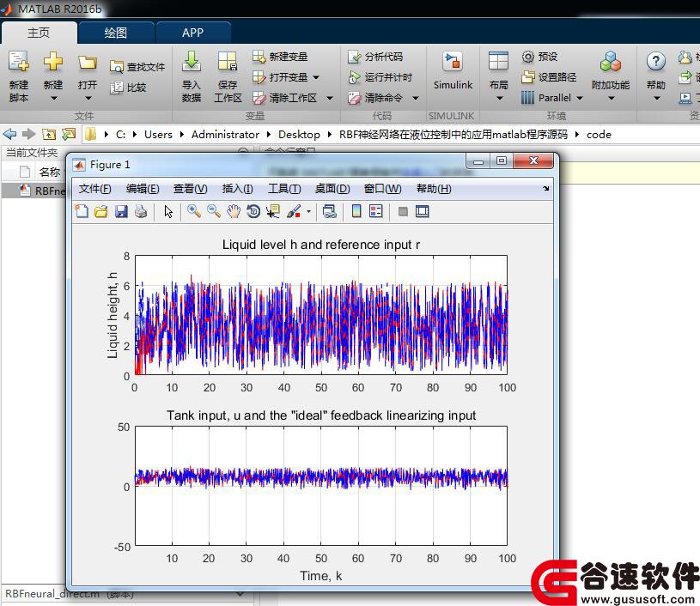Open 附加功能 add-ons icon

611,62
